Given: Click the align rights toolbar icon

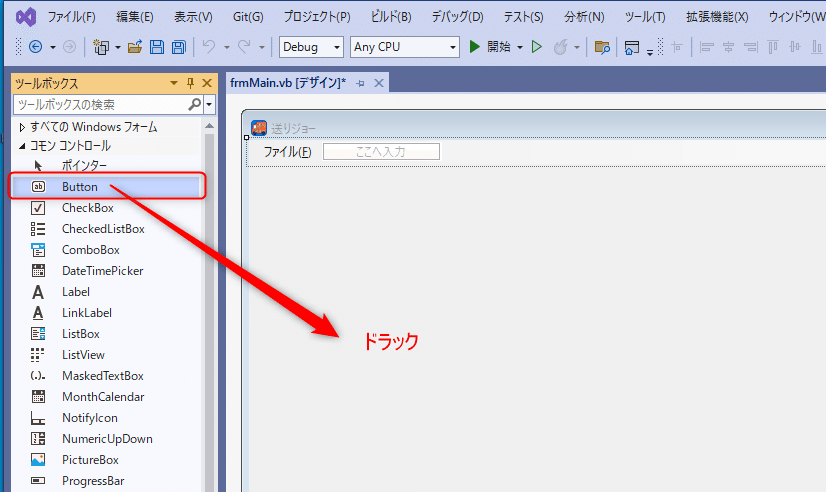Looking at the screenshot, I should click(751, 47).
